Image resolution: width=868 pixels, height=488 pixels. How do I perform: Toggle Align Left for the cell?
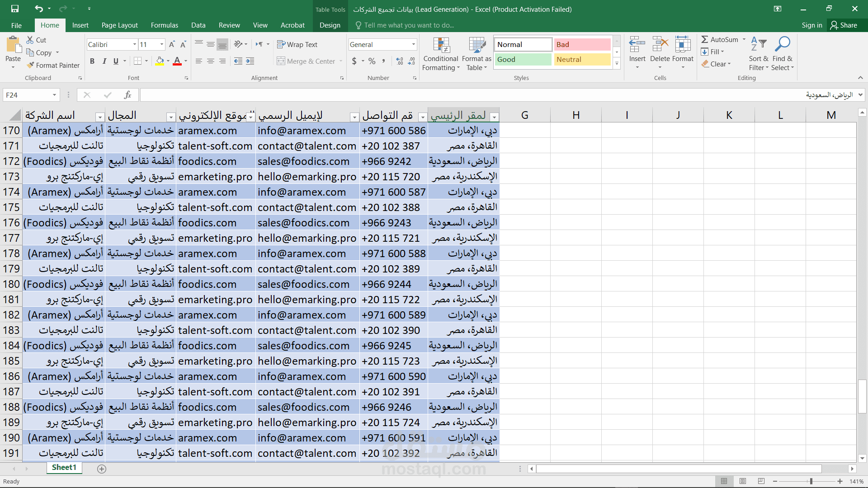click(199, 61)
